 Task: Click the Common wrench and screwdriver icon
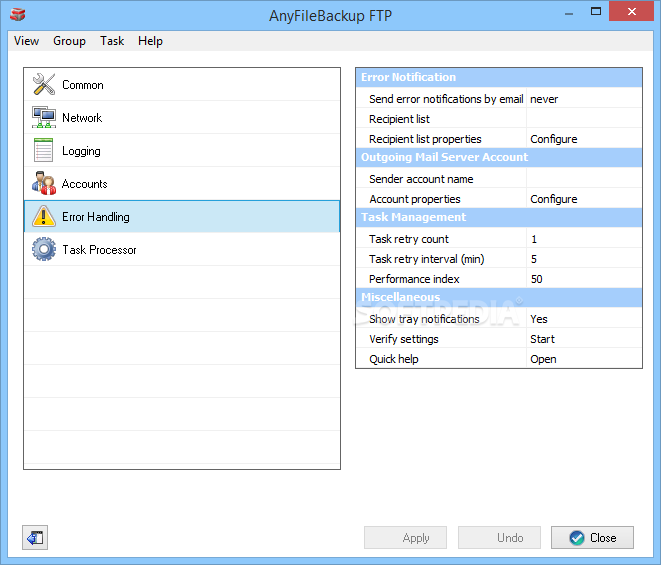pyautogui.click(x=44, y=84)
